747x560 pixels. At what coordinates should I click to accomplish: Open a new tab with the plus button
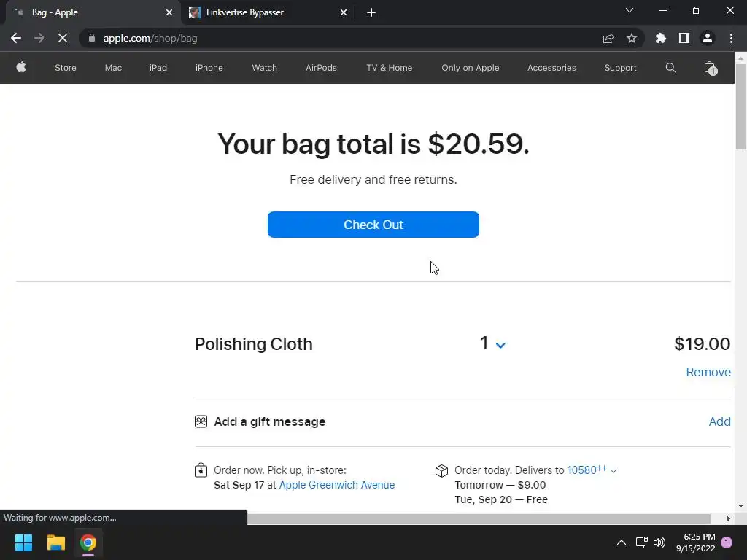click(371, 12)
